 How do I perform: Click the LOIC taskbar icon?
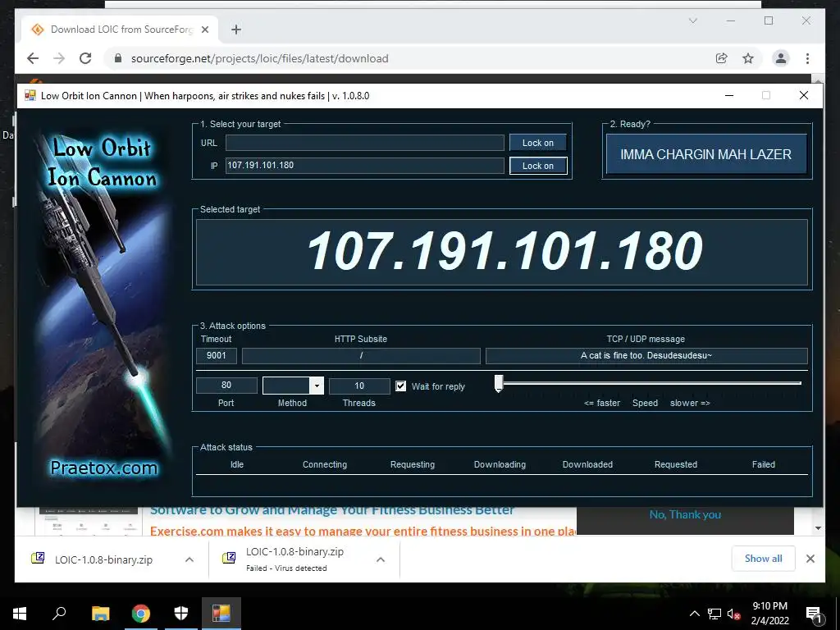(221, 614)
